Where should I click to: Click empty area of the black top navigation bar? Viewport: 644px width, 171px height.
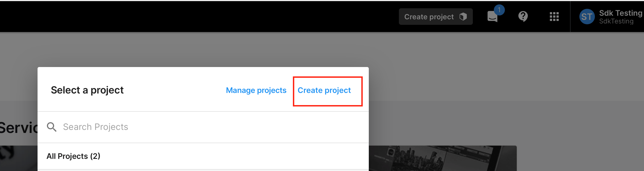pyautogui.click(x=193, y=17)
